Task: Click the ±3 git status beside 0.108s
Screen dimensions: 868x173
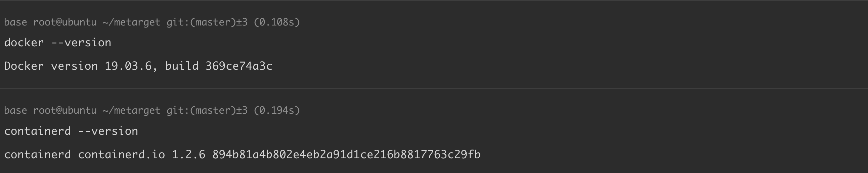Action: pyautogui.click(x=242, y=22)
